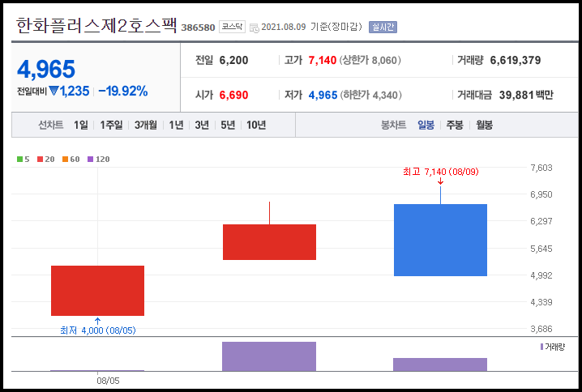Screen dimensions: 582x392
Task: Click the 4,992 y-axis price label
Action: [541, 275]
